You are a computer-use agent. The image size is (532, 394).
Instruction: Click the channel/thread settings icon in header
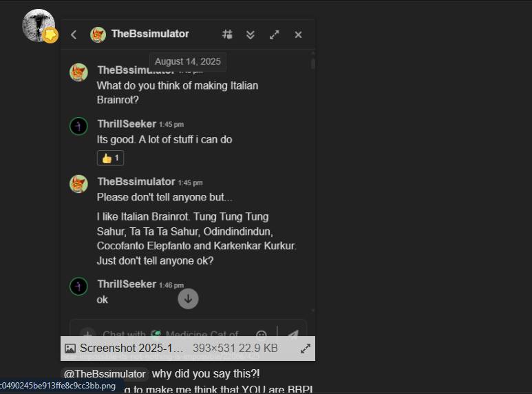pyautogui.click(x=228, y=34)
